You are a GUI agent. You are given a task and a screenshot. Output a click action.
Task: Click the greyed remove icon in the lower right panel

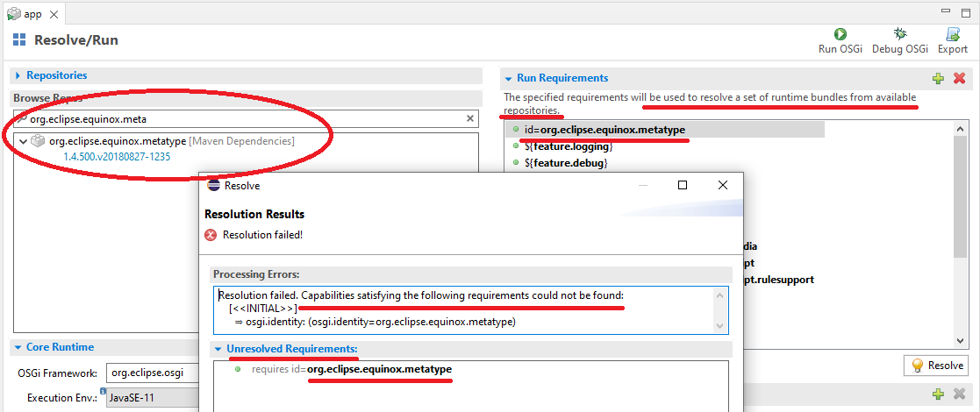point(959,394)
